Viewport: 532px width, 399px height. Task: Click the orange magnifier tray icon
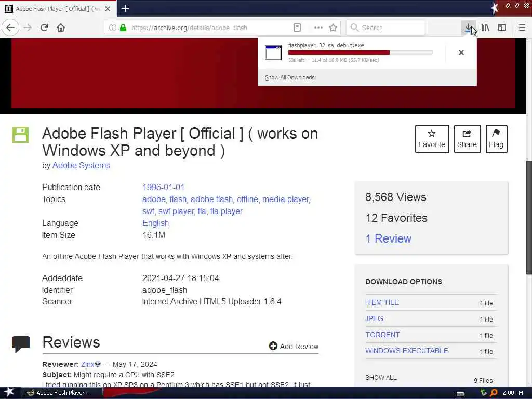[x=494, y=393]
